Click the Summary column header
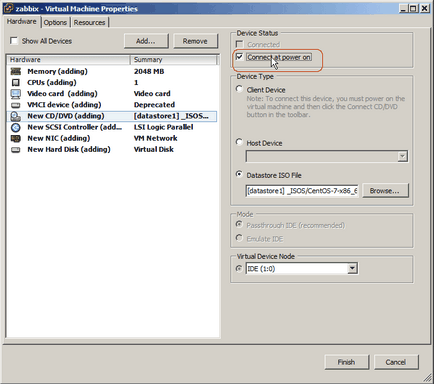This screenshot has height=384, width=434. 174,60
